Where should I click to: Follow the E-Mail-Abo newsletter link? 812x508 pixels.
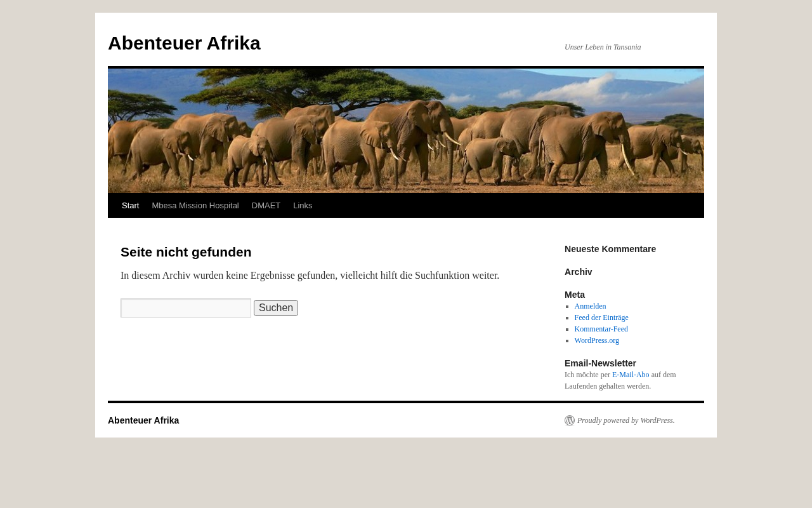click(x=631, y=375)
